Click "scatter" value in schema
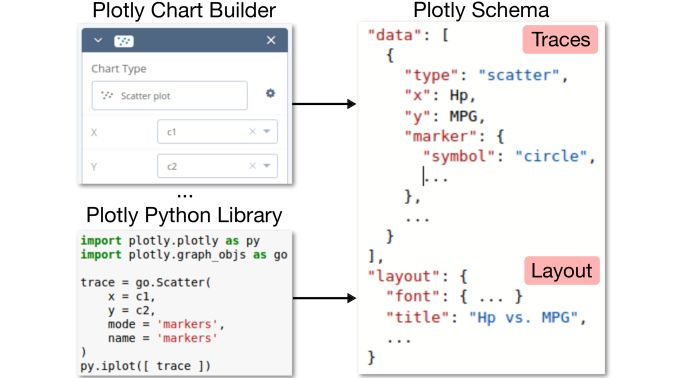 tap(519, 75)
